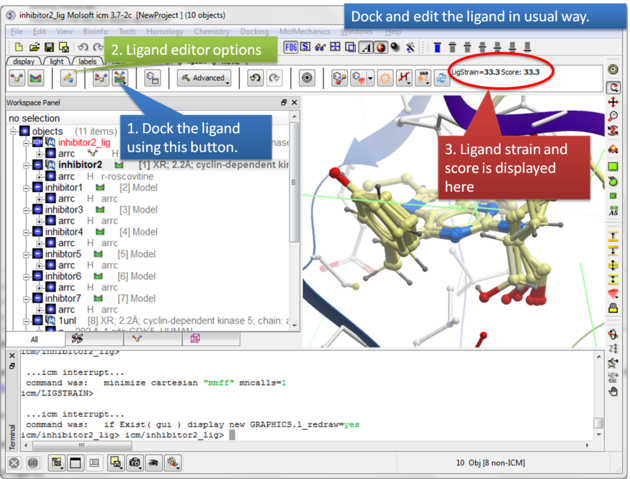The image size is (630, 479).
Task: Click the redo arrow in ligand toolbar
Action: [277, 78]
